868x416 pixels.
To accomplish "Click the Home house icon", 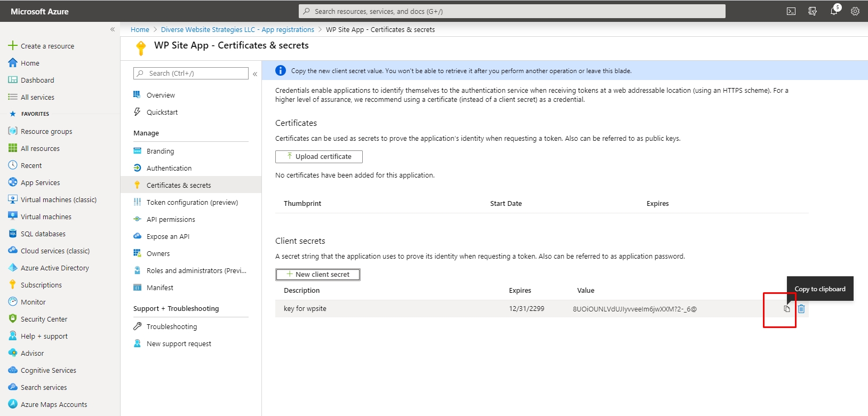I will [x=13, y=63].
